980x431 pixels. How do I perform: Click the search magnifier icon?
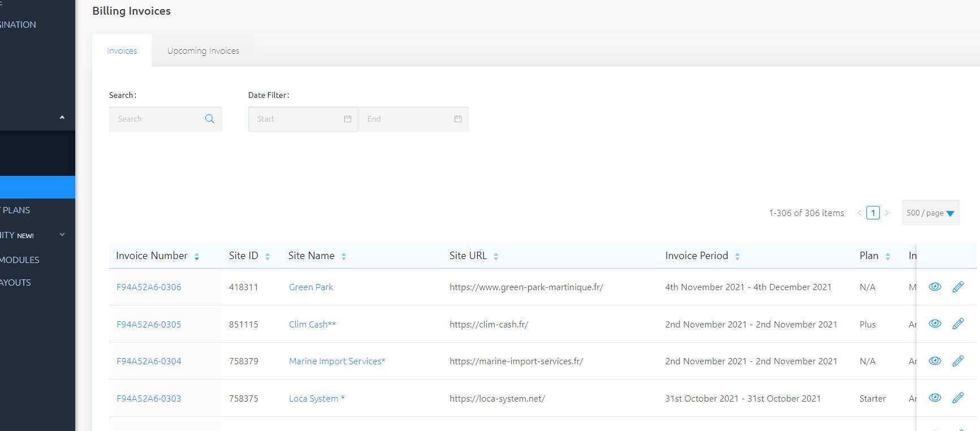point(209,119)
